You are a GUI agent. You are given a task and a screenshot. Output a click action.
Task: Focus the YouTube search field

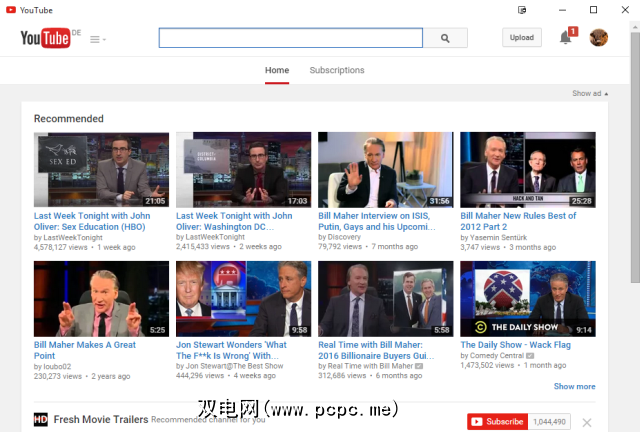[291, 38]
